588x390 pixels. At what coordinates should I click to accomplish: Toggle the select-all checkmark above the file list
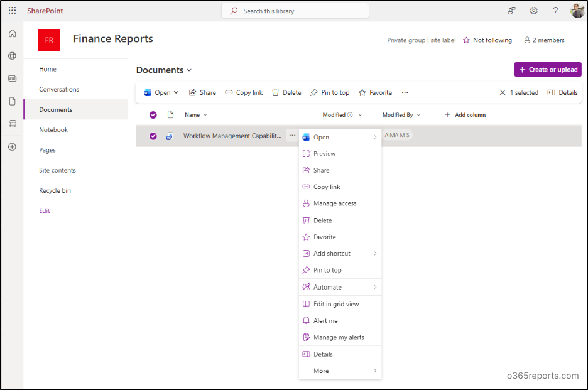click(x=152, y=114)
